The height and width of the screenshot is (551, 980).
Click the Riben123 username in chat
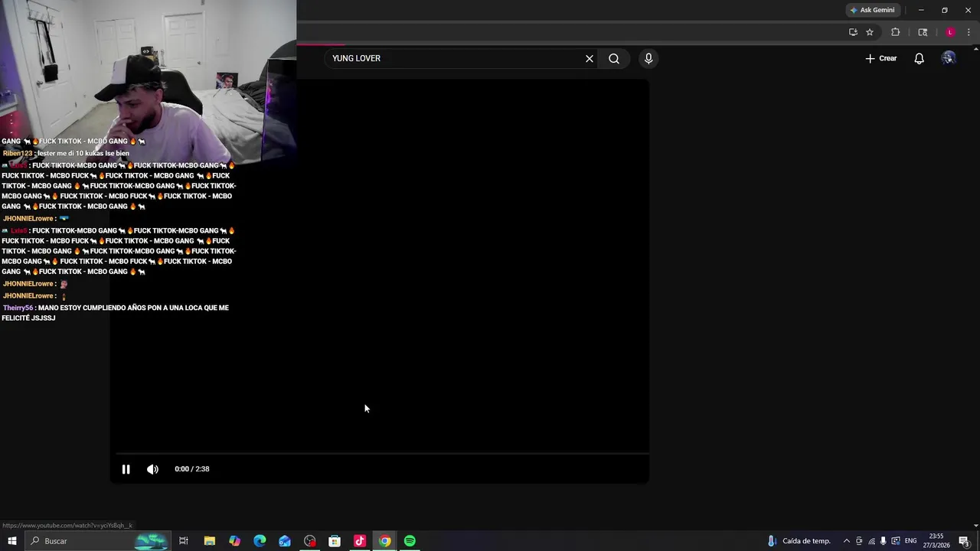tap(18, 153)
